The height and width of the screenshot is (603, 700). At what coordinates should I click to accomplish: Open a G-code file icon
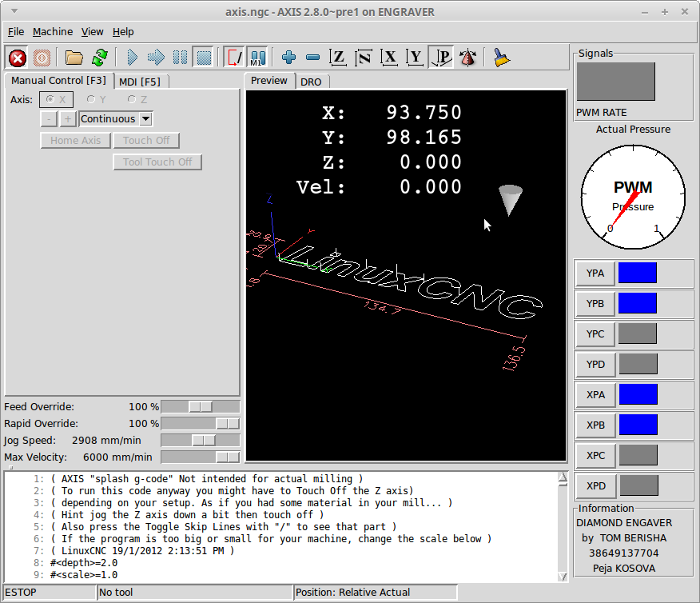tap(74, 58)
